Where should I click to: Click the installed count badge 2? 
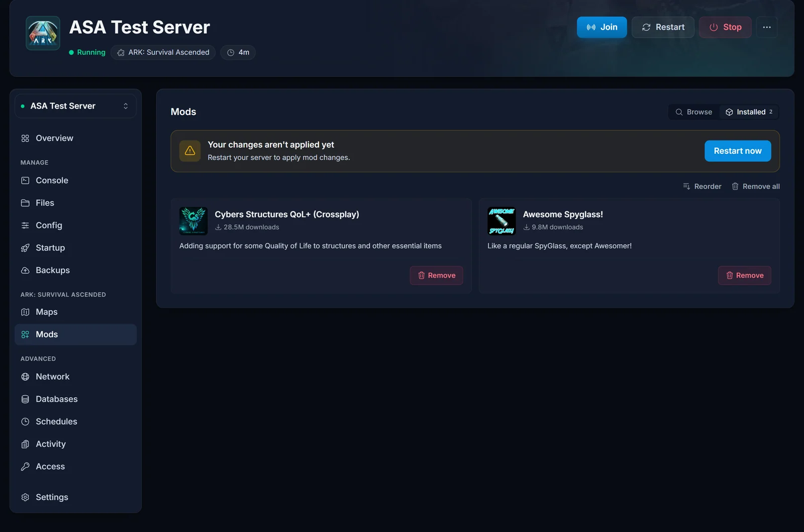(771, 112)
